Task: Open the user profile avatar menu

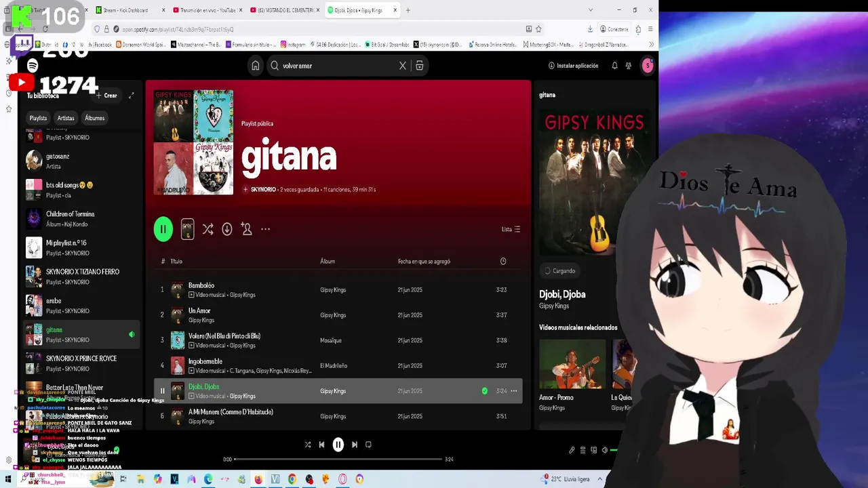Action: [x=648, y=66]
